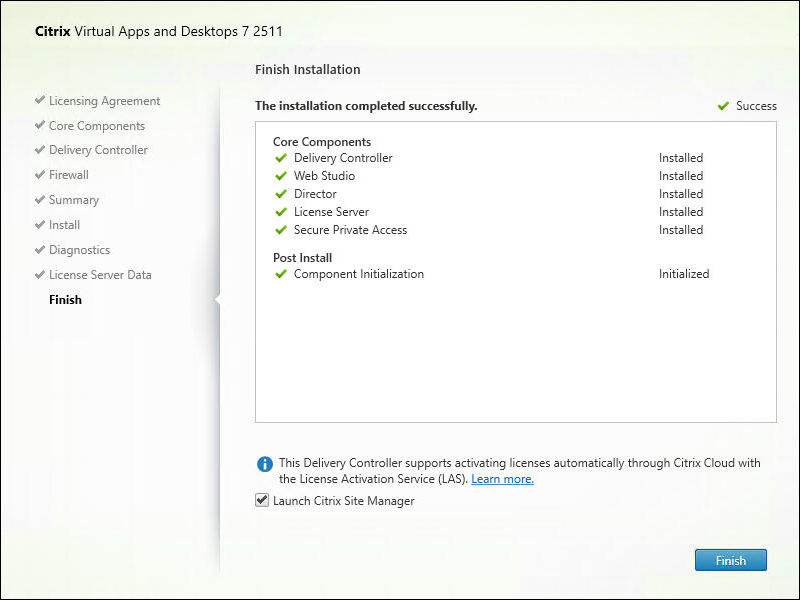
Task: Select the License Server Data step
Action: pyautogui.click(x=100, y=275)
